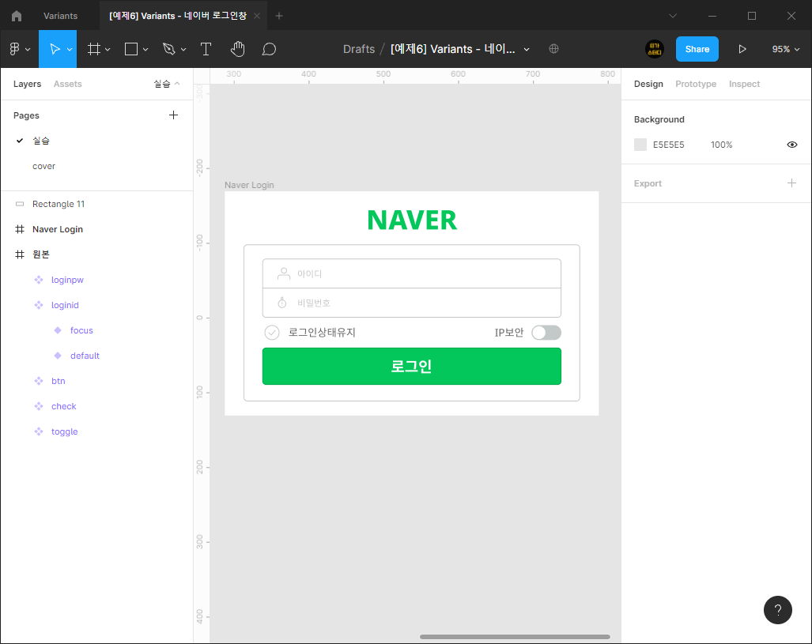
Task: Click the globe community icon
Action: 553,49
